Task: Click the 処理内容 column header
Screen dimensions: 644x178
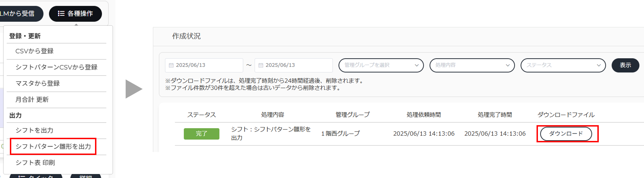Action: tap(273, 115)
